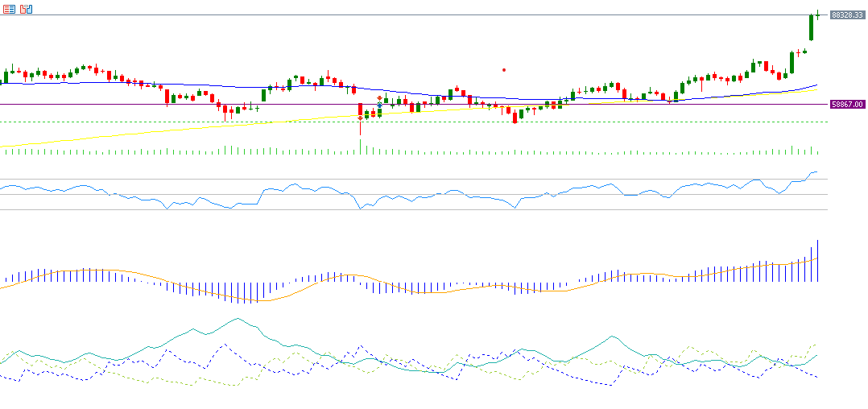Click the blue up arrow trade marker
This screenshot has width=868, height=409.
(379, 105)
